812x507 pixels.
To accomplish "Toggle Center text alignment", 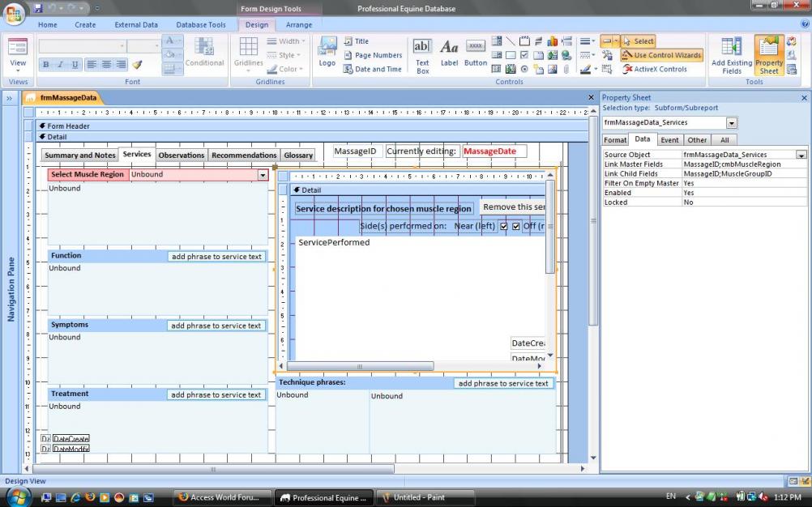I will coord(106,65).
